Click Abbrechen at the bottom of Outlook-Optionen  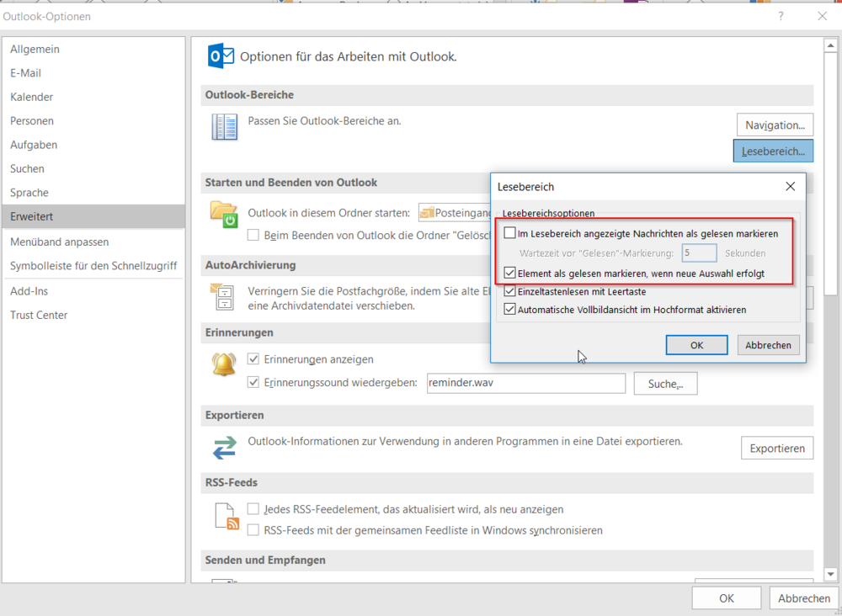804,598
